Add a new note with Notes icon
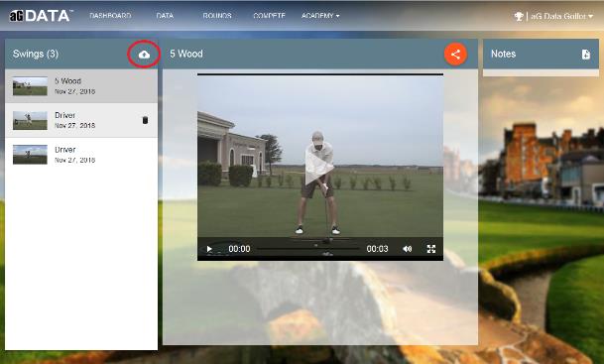Viewport: 604px width, 364px height. coord(585,55)
